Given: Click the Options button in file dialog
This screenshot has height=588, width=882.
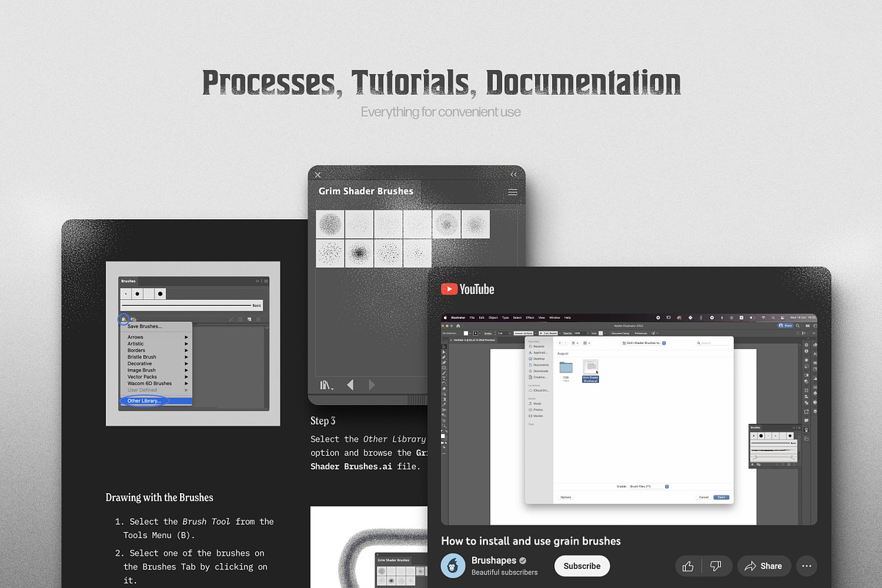Looking at the screenshot, I should [x=566, y=497].
